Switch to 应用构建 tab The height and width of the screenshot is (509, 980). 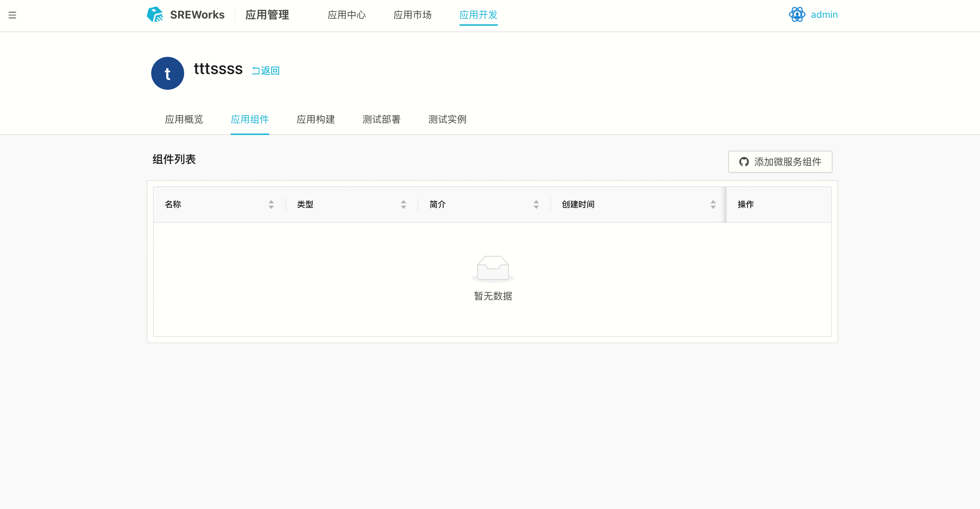(315, 119)
